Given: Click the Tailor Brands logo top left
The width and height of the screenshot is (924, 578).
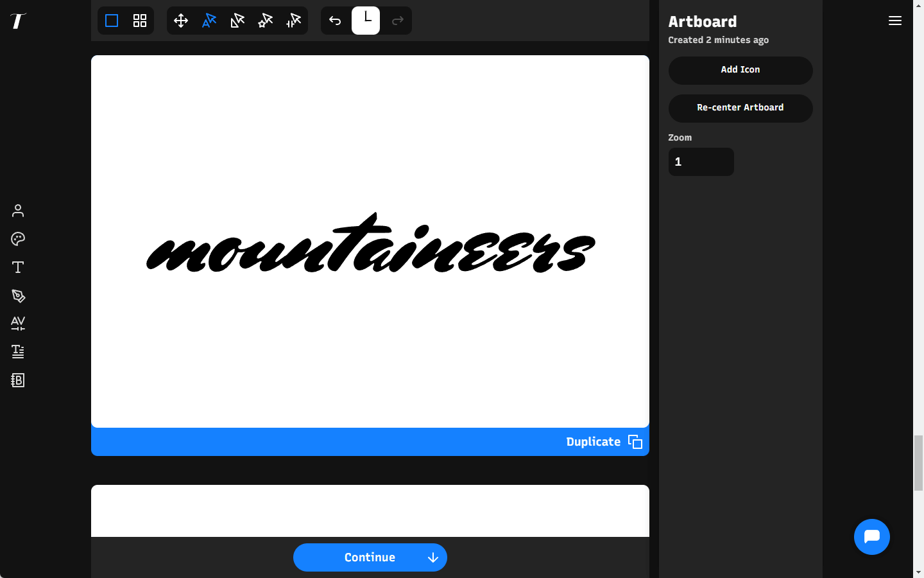Looking at the screenshot, I should click(18, 21).
